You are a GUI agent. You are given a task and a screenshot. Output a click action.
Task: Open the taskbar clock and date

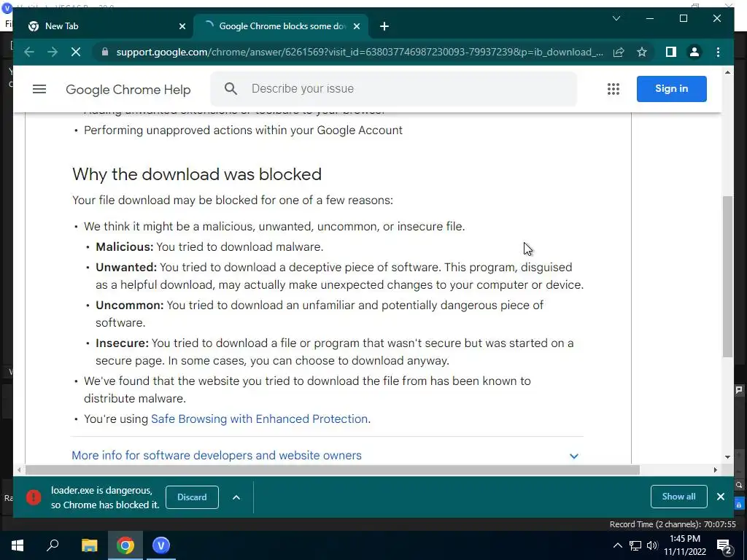tap(685, 545)
